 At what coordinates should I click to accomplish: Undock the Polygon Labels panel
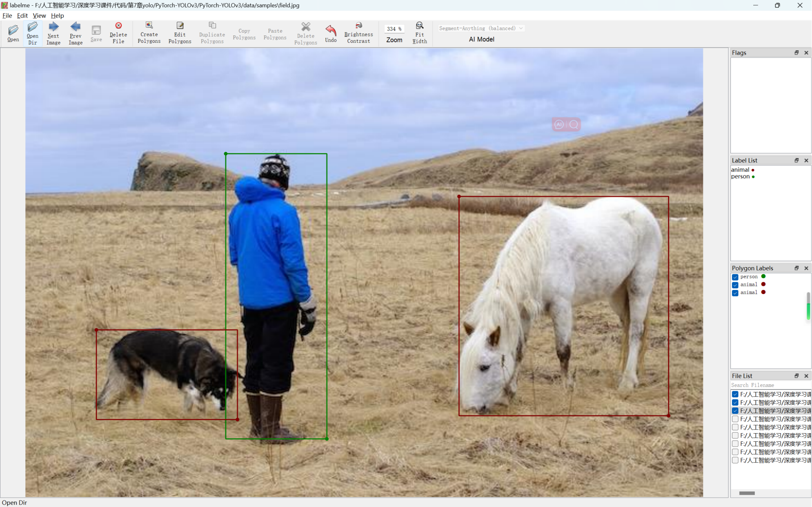(796, 268)
